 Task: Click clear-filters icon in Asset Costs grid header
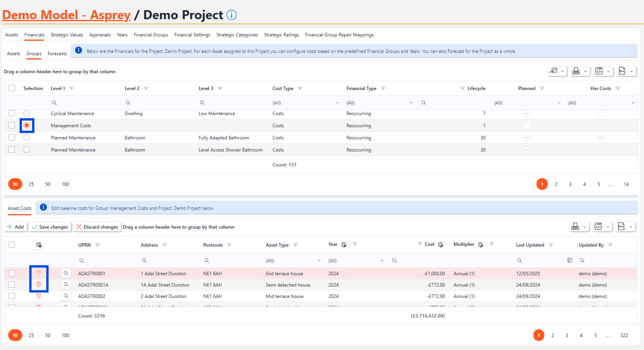pyautogui.click(x=39, y=245)
